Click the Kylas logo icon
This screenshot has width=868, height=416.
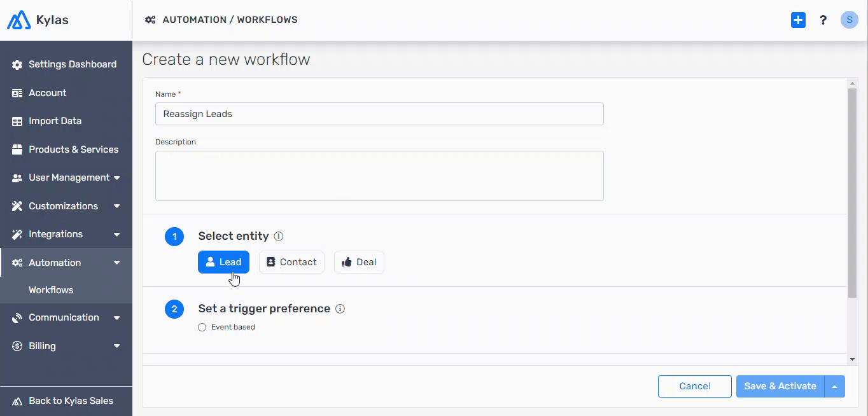tap(18, 20)
